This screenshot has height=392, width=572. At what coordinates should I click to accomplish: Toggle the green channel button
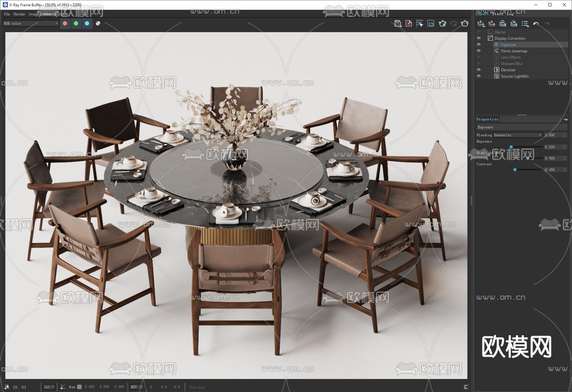click(76, 23)
